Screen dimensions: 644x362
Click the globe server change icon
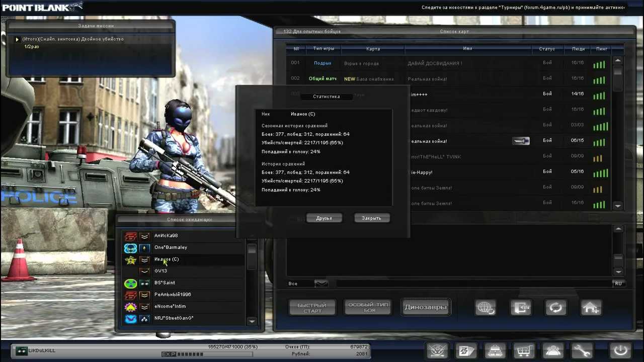tap(486, 307)
